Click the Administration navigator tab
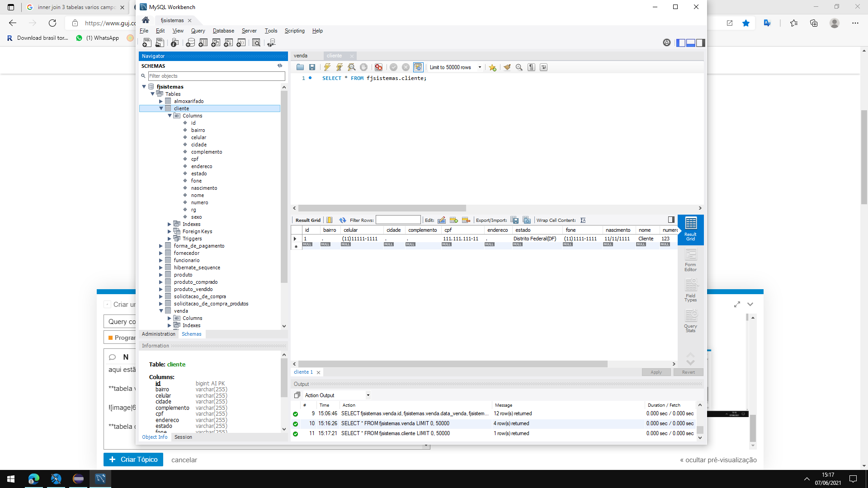 (158, 334)
